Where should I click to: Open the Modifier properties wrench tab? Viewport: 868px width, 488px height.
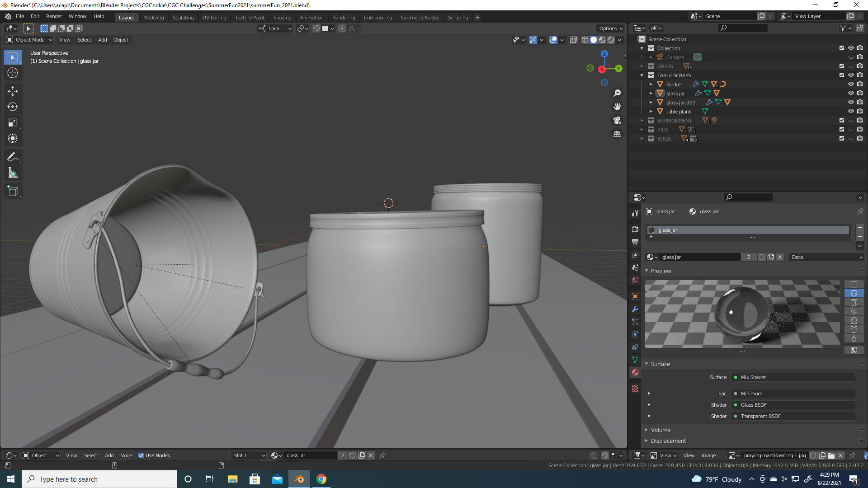[635, 309]
